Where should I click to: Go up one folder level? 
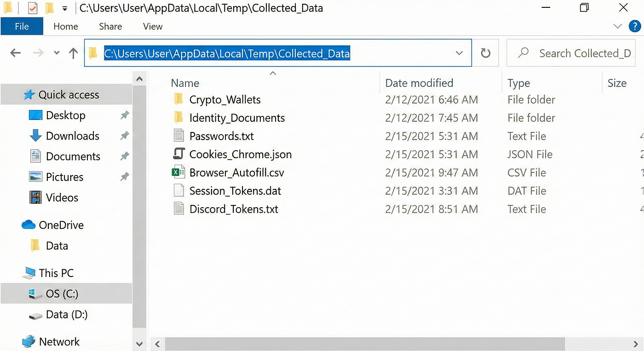73,53
